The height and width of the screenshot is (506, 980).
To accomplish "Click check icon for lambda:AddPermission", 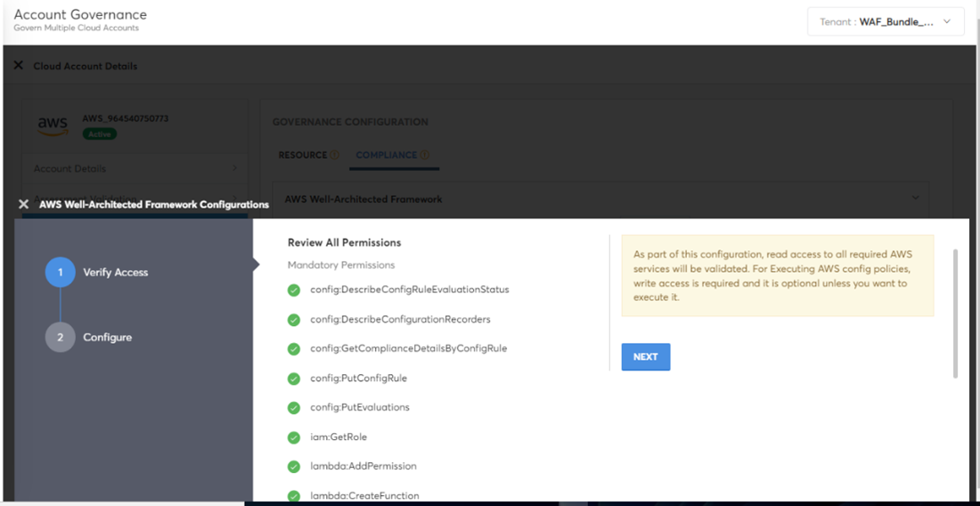I will [294, 467].
